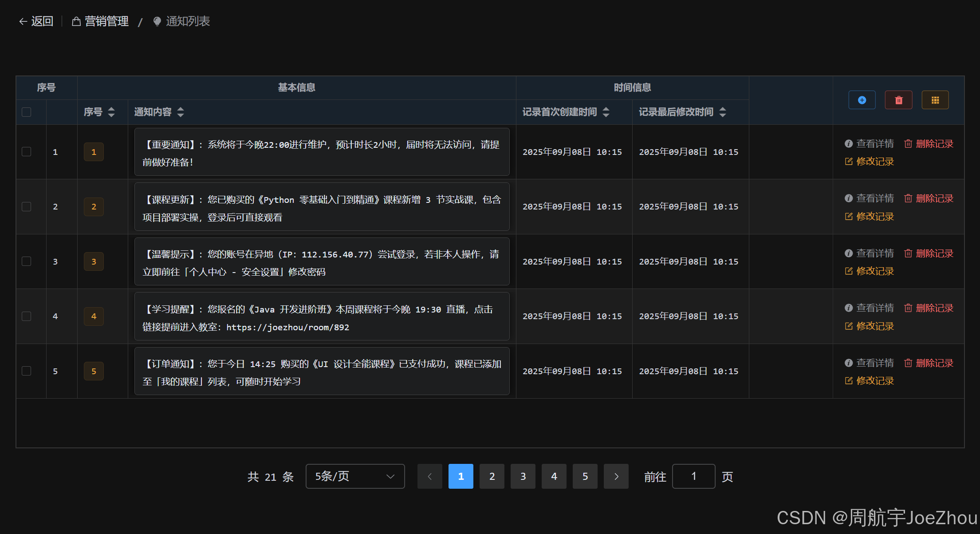
Task: Click the orange number tag 1
Action: tap(94, 152)
